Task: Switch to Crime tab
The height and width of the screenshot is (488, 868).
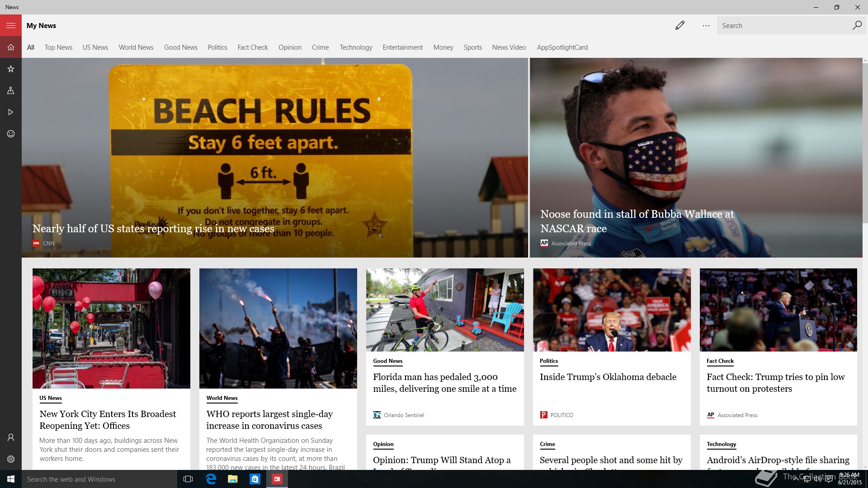Action: click(321, 47)
